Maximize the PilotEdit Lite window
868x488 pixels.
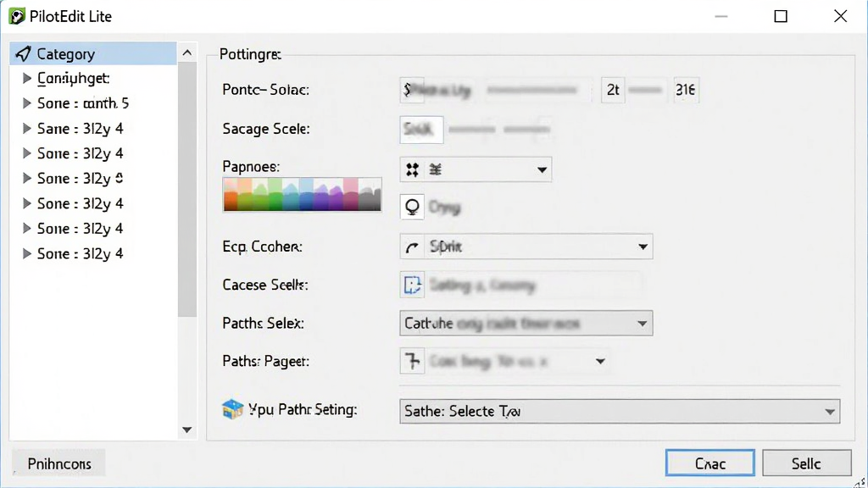pyautogui.click(x=781, y=16)
